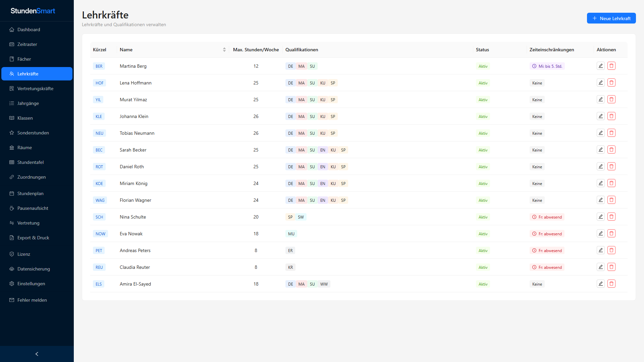Delete Amira El-Sayed's entry
Screen dimensions: 644x362
611,284
